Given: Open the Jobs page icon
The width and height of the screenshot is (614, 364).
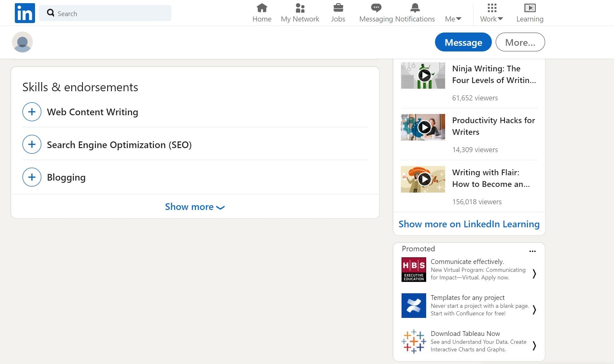Looking at the screenshot, I should (x=338, y=8).
